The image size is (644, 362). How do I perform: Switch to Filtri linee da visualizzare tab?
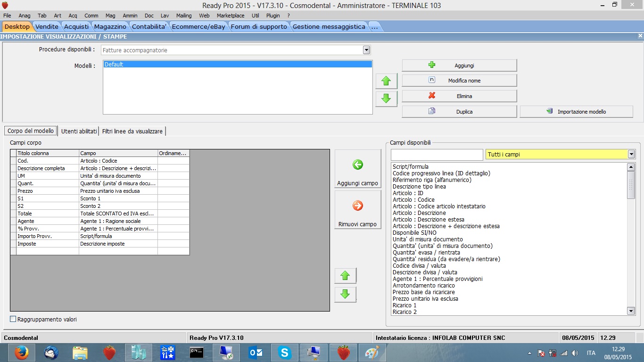point(132,131)
